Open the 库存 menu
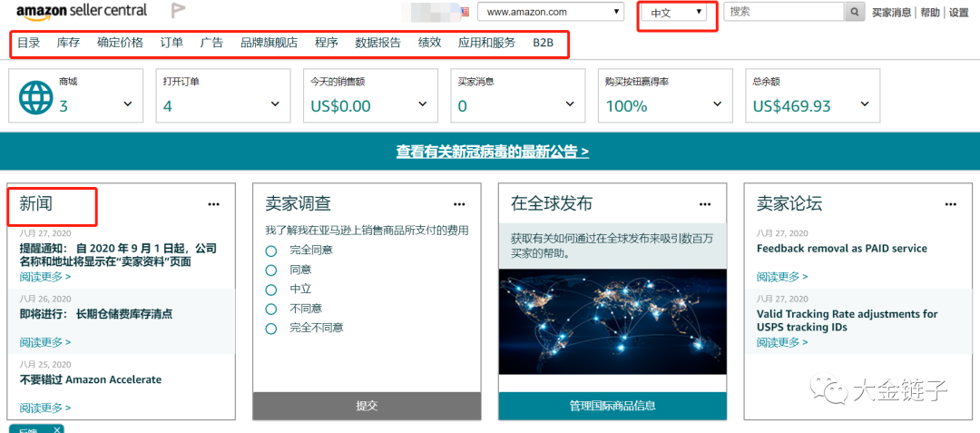The height and width of the screenshot is (433, 980). pos(68,43)
